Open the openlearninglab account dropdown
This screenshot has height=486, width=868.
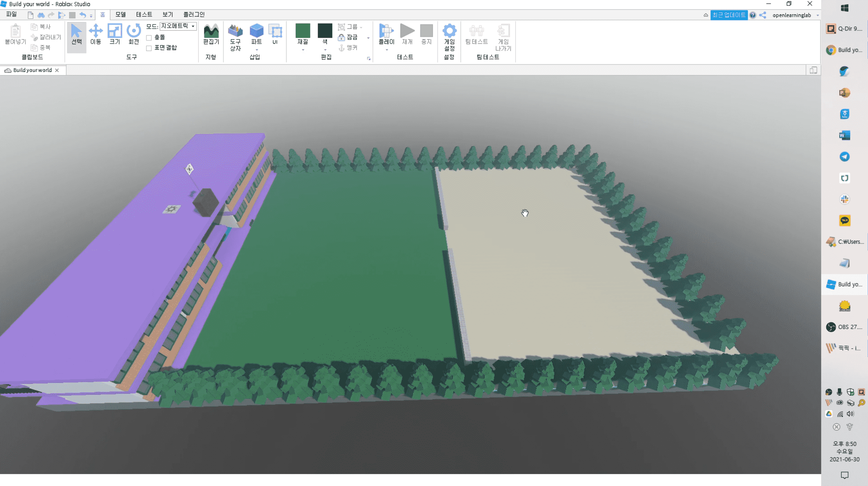point(817,15)
